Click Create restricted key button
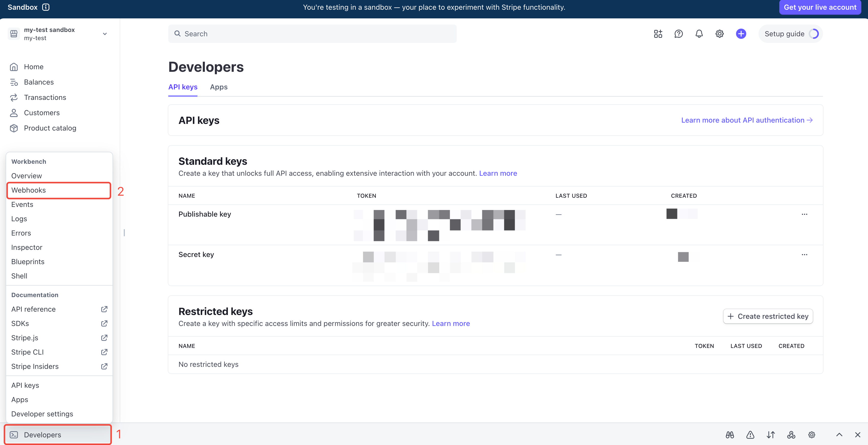The width and height of the screenshot is (868, 445). 767,316
